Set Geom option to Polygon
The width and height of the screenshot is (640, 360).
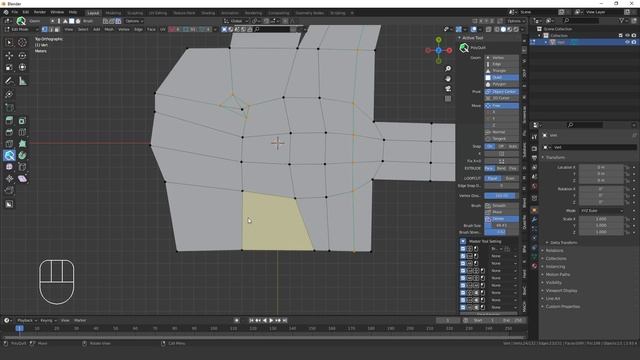pyautogui.click(x=502, y=84)
